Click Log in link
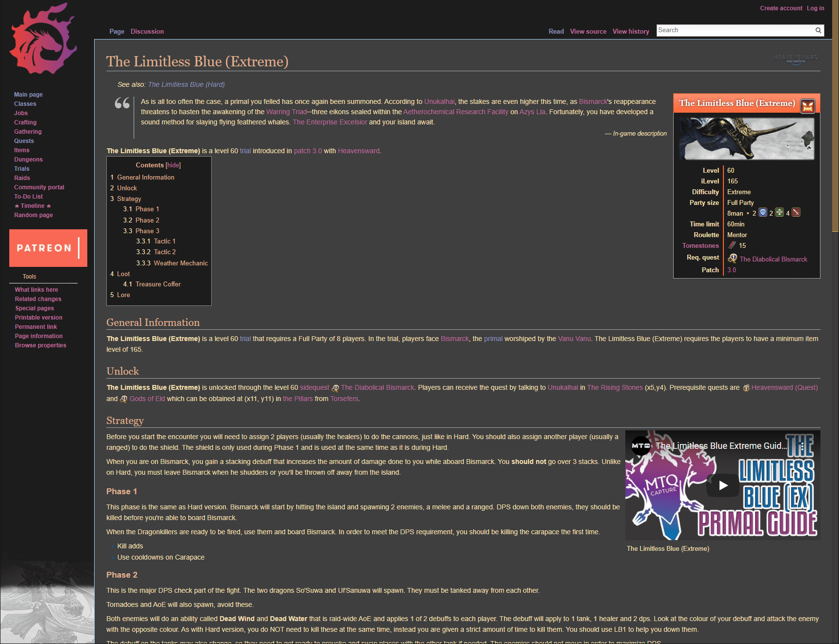This screenshot has width=839, height=644. [815, 8]
